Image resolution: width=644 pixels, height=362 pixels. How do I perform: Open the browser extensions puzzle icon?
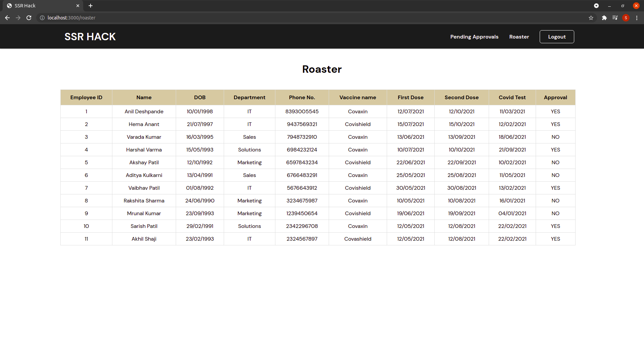click(604, 18)
